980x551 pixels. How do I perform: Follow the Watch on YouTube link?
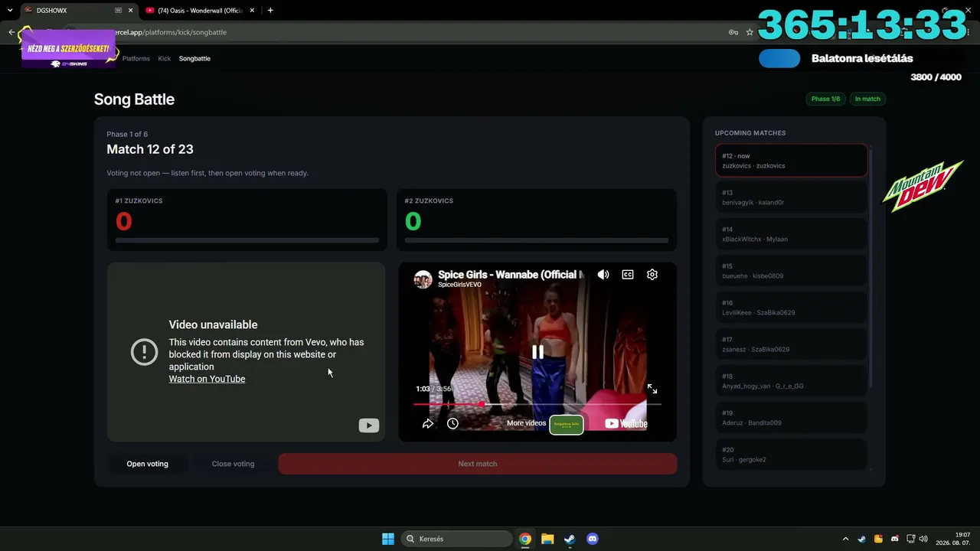click(x=207, y=379)
